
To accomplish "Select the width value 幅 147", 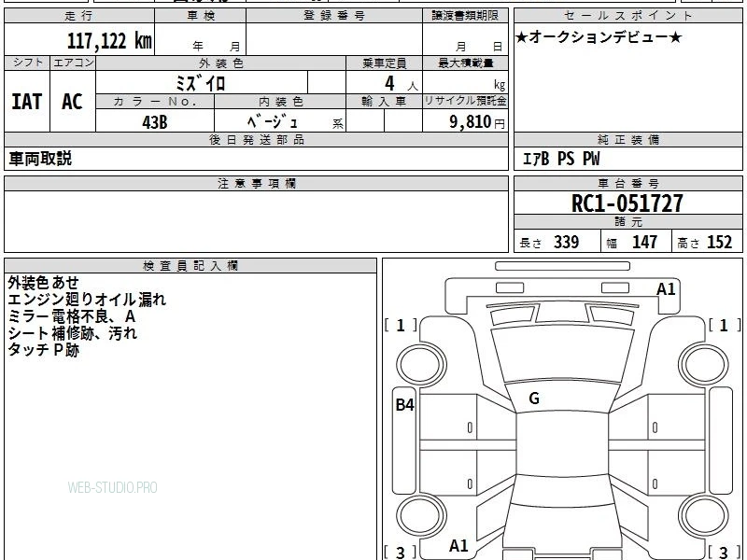I will pyautogui.click(x=632, y=243).
